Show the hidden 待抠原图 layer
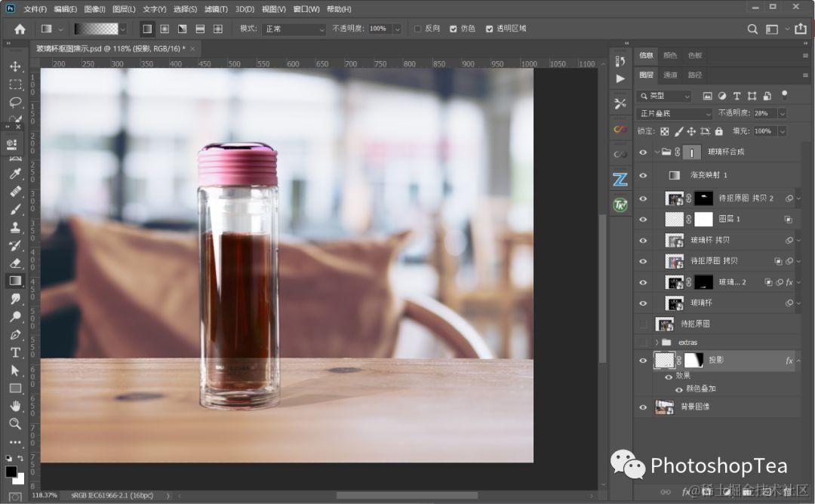The width and height of the screenshot is (815, 504). (x=643, y=324)
